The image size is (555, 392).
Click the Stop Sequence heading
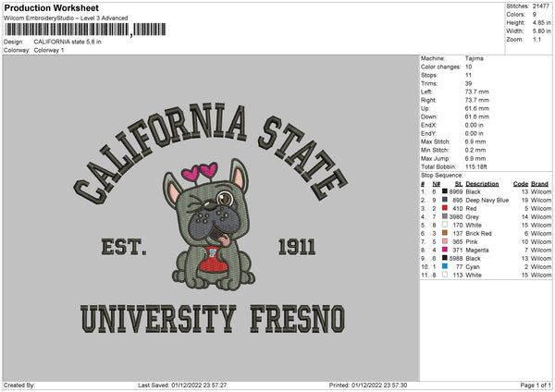(x=442, y=175)
